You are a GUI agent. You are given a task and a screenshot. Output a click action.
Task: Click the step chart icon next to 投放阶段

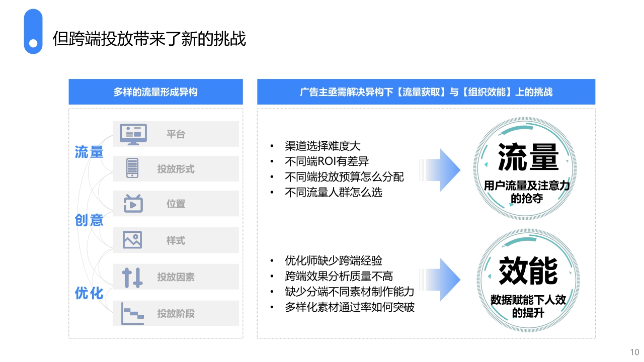tap(132, 312)
